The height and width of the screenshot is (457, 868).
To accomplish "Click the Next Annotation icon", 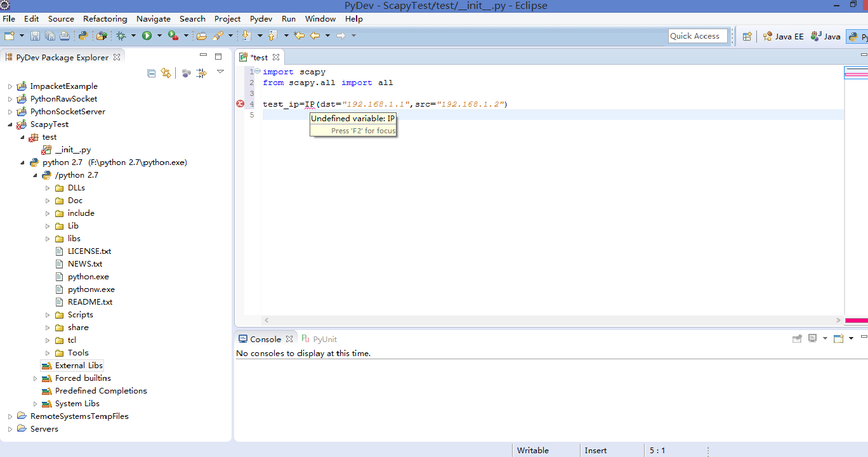I will click(246, 36).
